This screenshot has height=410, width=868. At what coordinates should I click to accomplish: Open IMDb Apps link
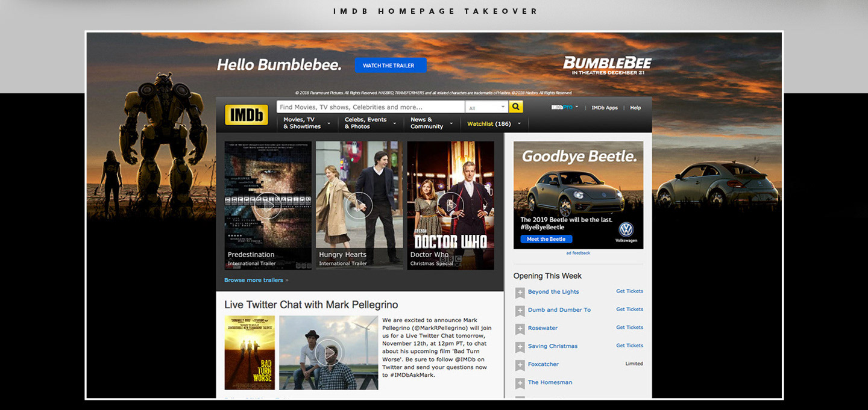click(x=605, y=108)
